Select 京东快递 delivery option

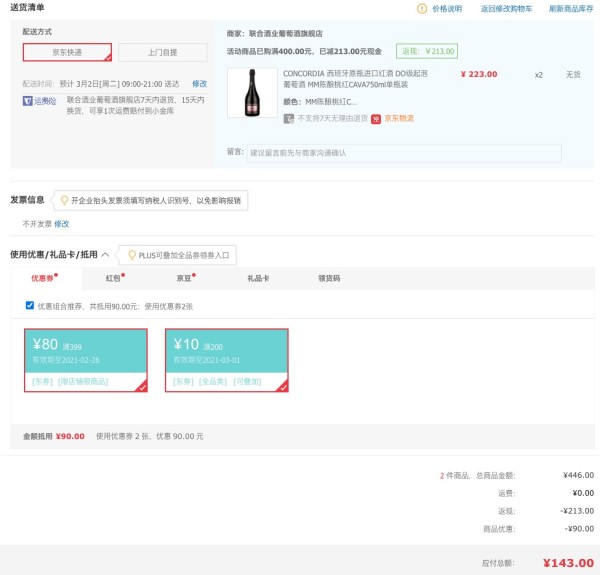click(67, 52)
